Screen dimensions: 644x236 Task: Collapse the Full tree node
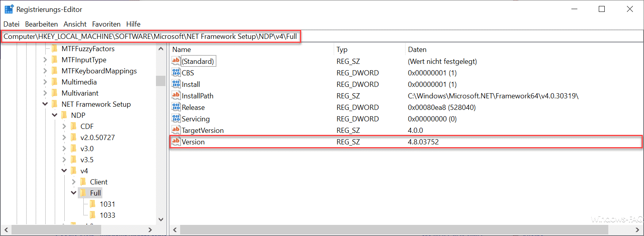74,193
